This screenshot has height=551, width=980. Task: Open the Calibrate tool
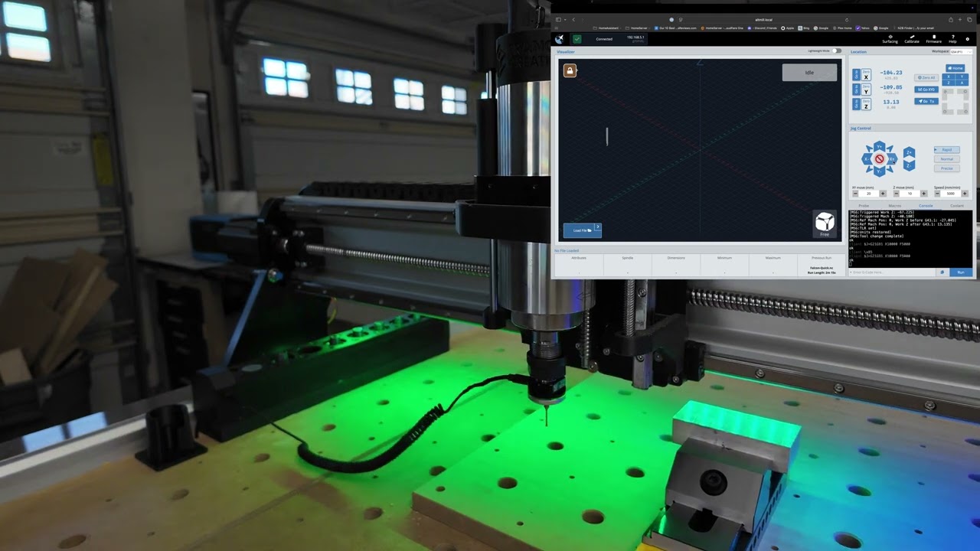point(912,39)
